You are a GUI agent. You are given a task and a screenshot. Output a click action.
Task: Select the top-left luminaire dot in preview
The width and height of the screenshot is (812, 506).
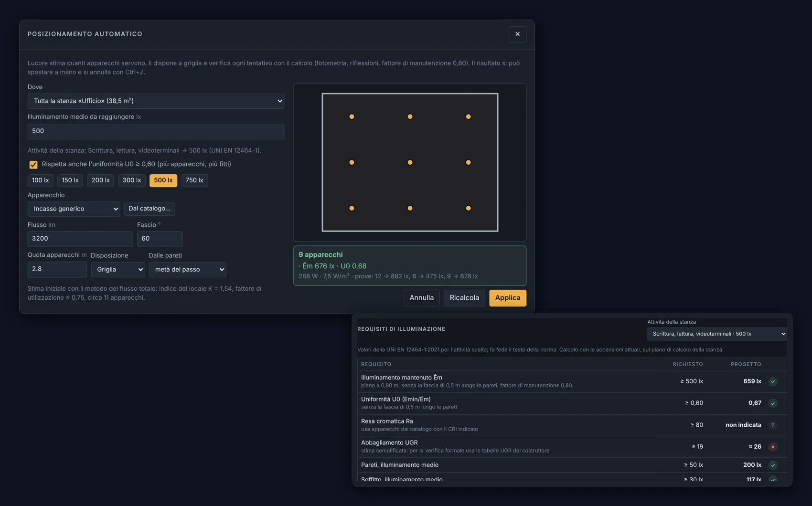point(352,116)
